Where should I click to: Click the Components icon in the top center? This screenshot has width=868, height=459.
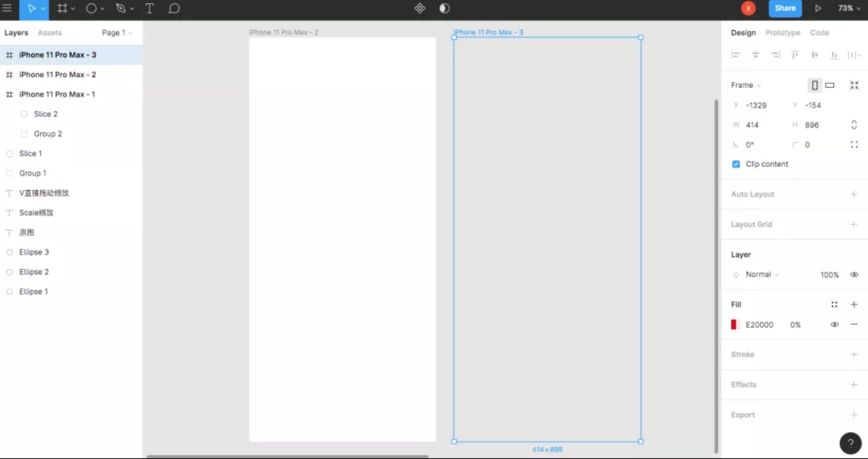point(420,8)
